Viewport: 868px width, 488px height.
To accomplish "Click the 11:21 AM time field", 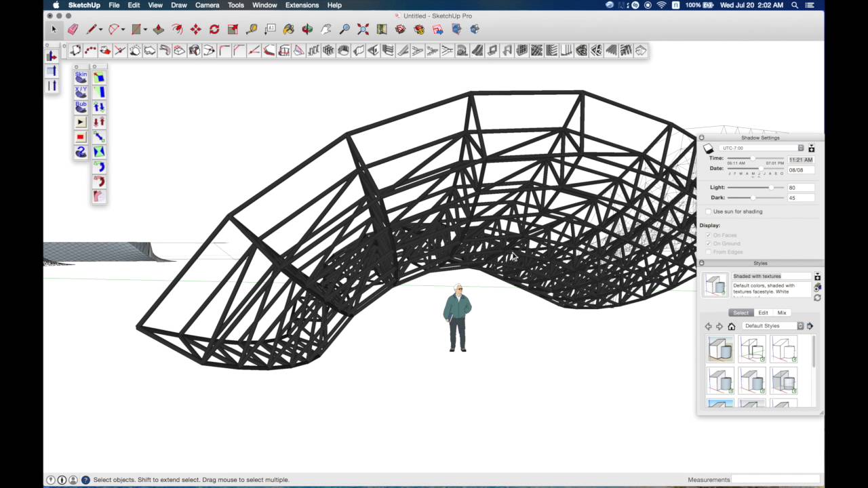I will tap(801, 160).
